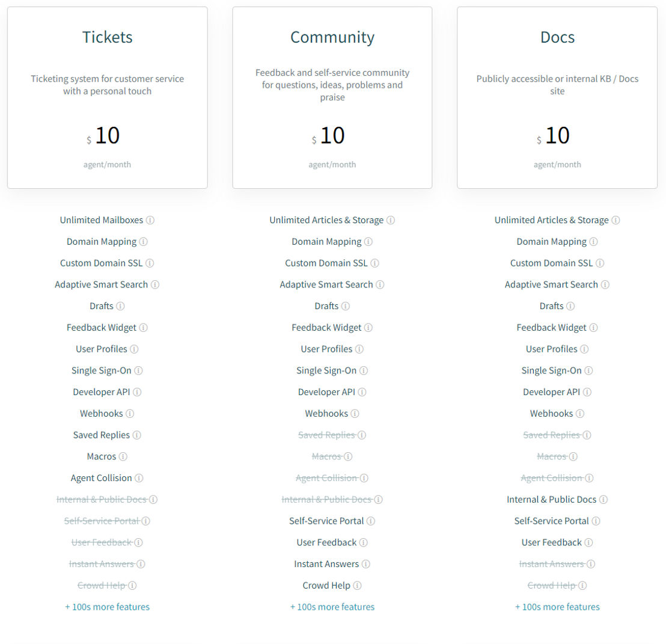Click info icon beside Docs Developer API
This screenshot has height=644, width=666.
point(587,392)
